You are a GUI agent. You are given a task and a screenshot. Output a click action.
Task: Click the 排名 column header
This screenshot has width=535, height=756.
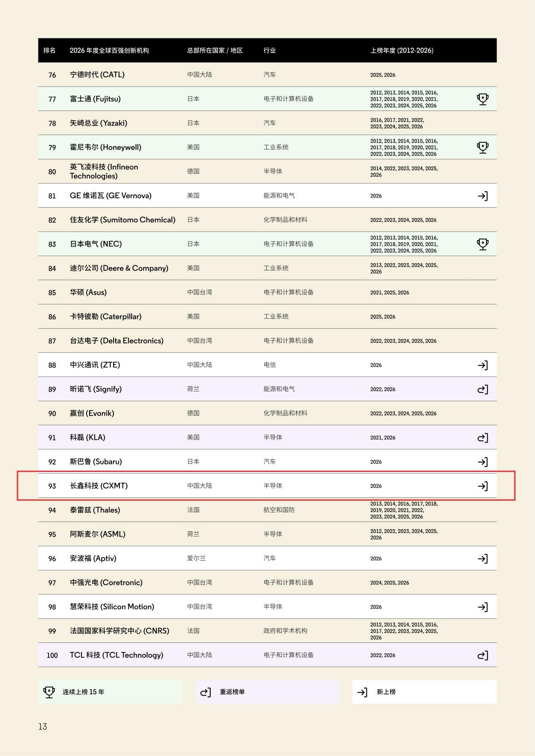coord(49,51)
